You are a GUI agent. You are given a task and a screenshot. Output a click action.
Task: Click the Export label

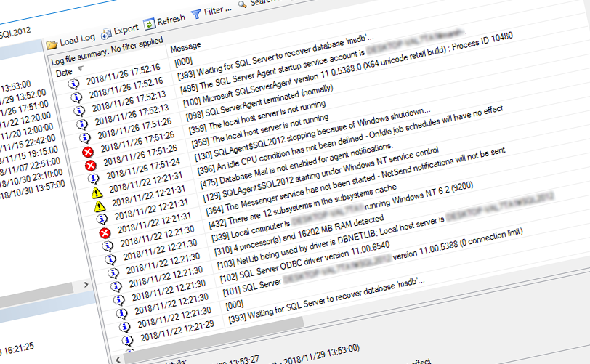pyautogui.click(x=126, y=29)
